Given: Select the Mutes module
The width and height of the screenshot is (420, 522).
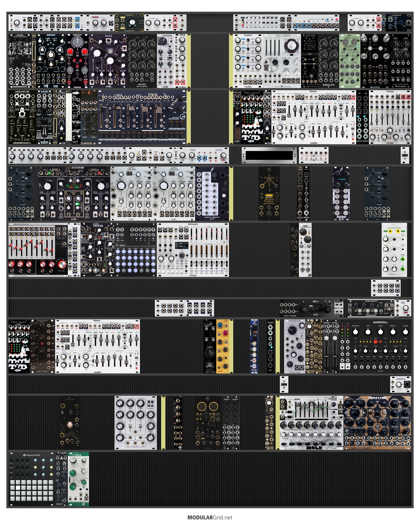Looking at the screenshot, I should (x=178, y=423).
